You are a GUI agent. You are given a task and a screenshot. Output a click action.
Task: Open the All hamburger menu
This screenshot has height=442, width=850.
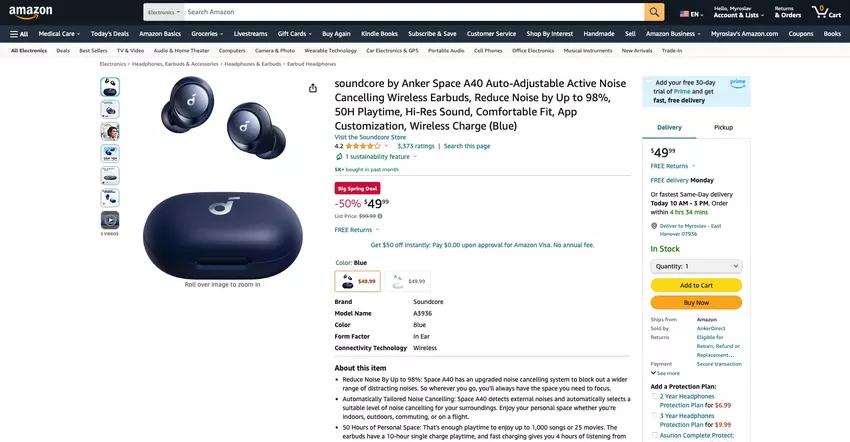click(19, 34)
